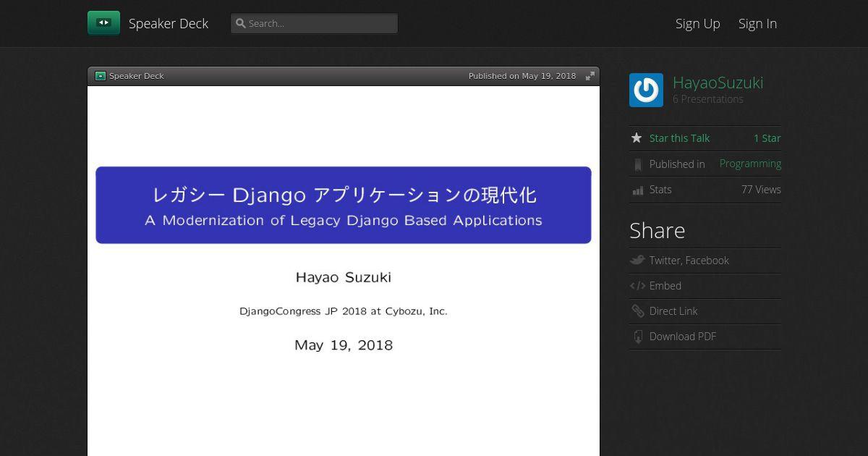Get the Direct Link

673,311
